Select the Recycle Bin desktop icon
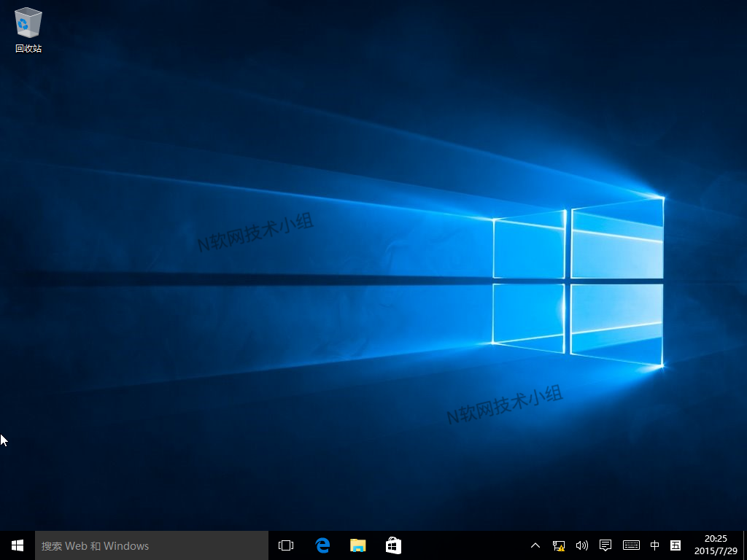The image size is (747, 560). pos(28,30)
